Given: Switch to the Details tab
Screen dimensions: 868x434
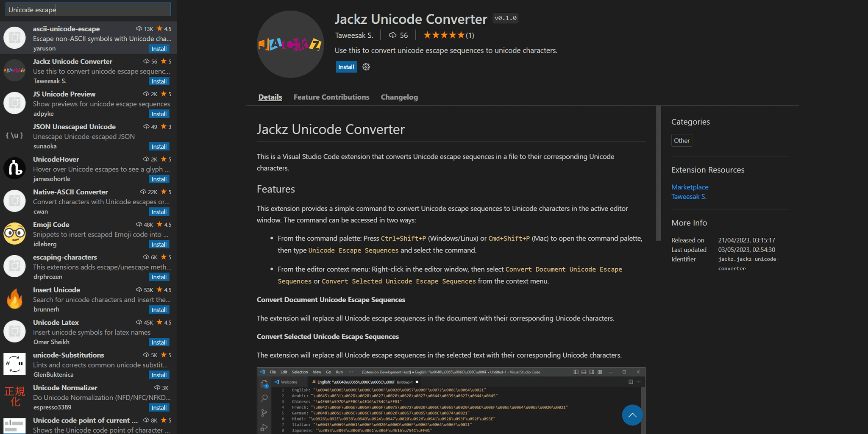Looking at the screenshot, I should pyautogui.click(x=270, y=97).
